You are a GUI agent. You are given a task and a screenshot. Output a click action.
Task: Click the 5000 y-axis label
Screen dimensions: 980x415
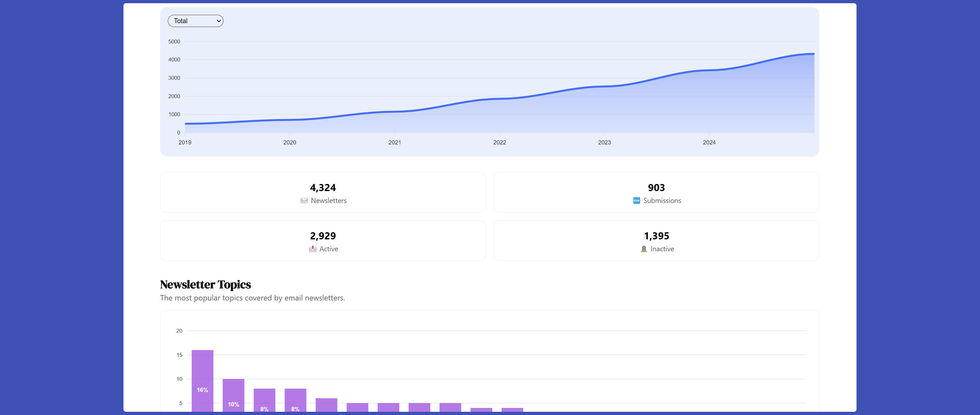174,41
